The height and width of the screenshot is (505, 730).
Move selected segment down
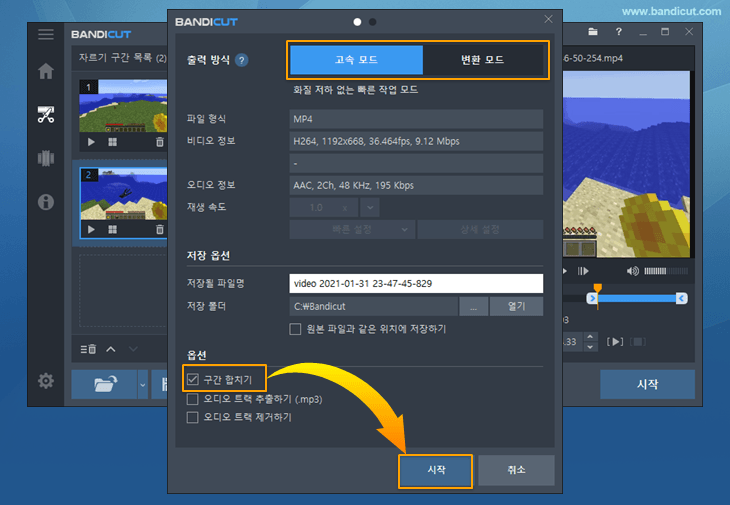[133, 349]
